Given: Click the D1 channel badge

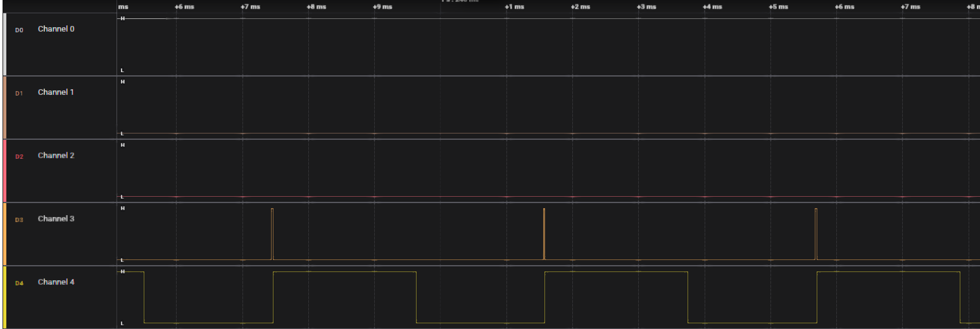Looking at the screenshot, I should (19, 93).
